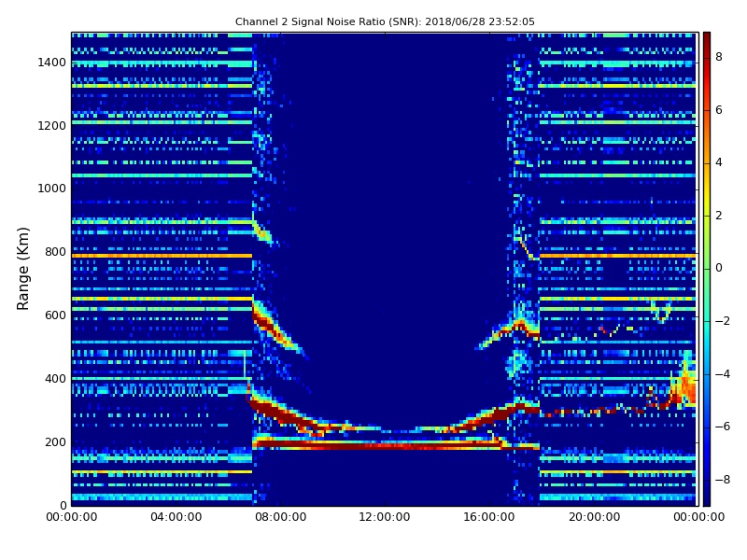Click the colorbar label 4
Image resolution: width=747 pixels, height=560 pixels.
tap(718, 162)
